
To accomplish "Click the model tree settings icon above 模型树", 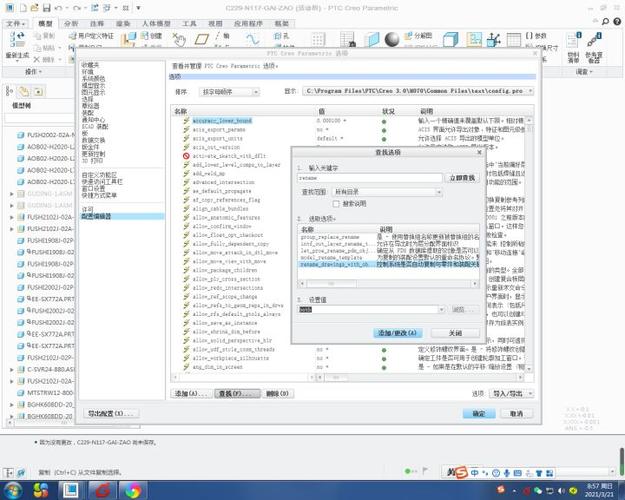I will pyautogui.click(x=9, y=92).
